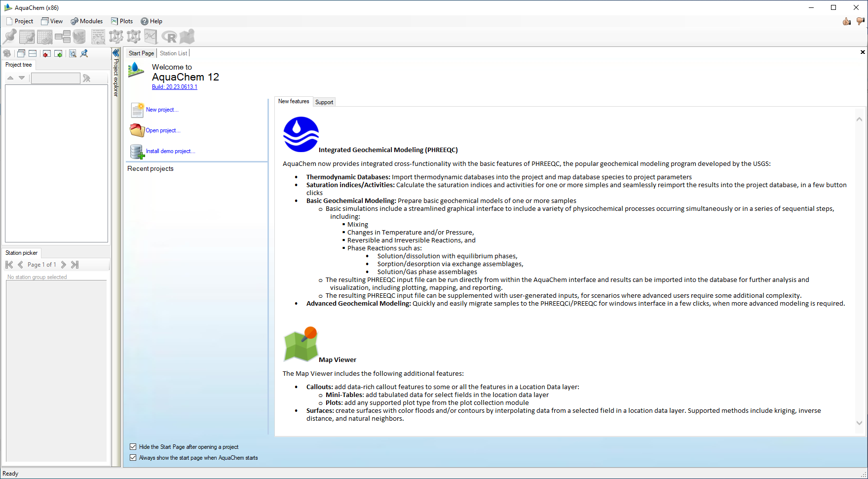Select the Project tree tab
This screenshot has width=868, height=479.
(x=19, y=65)
